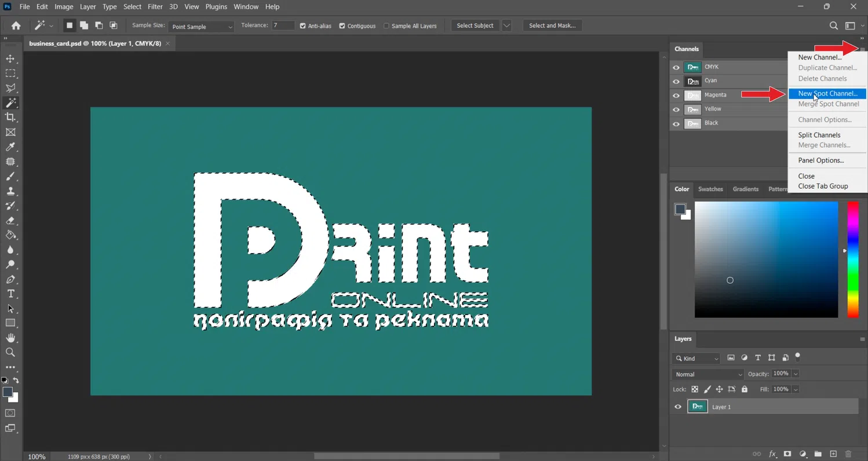Hide the Yellow channel eye
Screen dimensions: 868x461
(676, 109)
